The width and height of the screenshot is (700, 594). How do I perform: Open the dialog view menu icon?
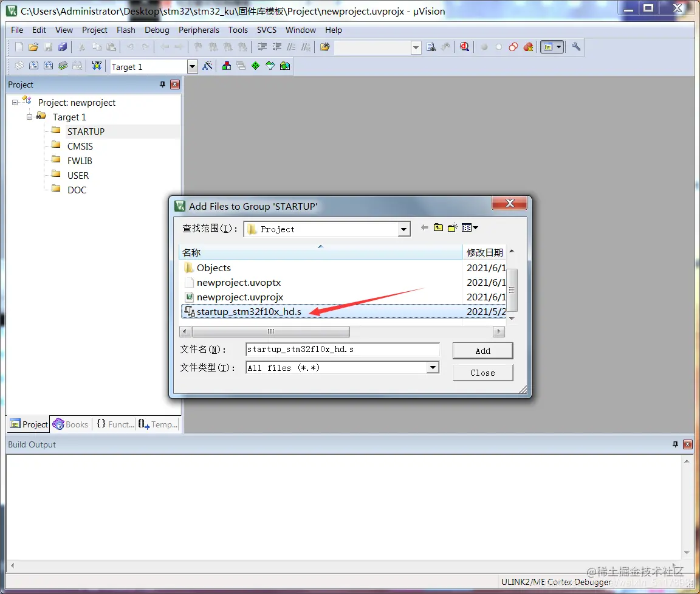point(470,228)
